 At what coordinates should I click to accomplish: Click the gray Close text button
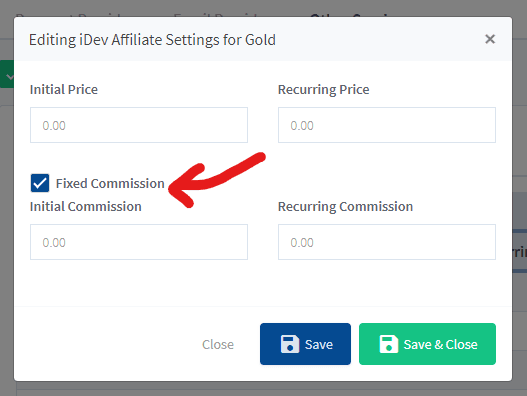[x=218, y=344]
